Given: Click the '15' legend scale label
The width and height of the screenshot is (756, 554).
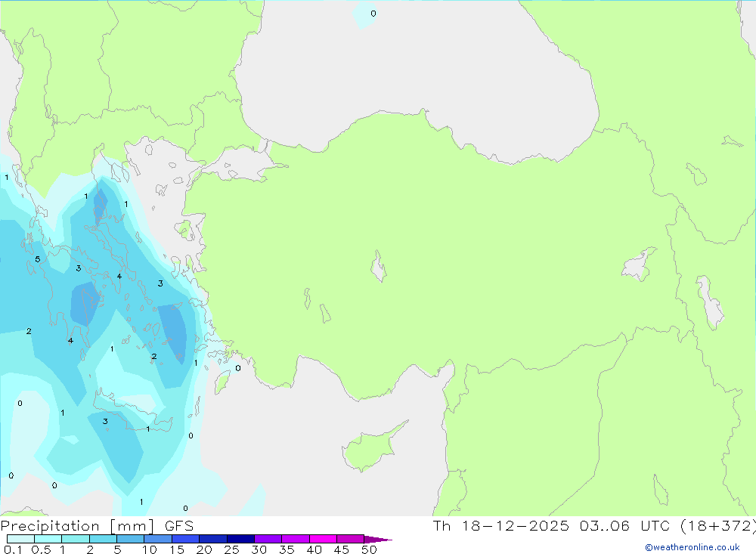Looking at the screenshot, I should [x=177, y=549].
